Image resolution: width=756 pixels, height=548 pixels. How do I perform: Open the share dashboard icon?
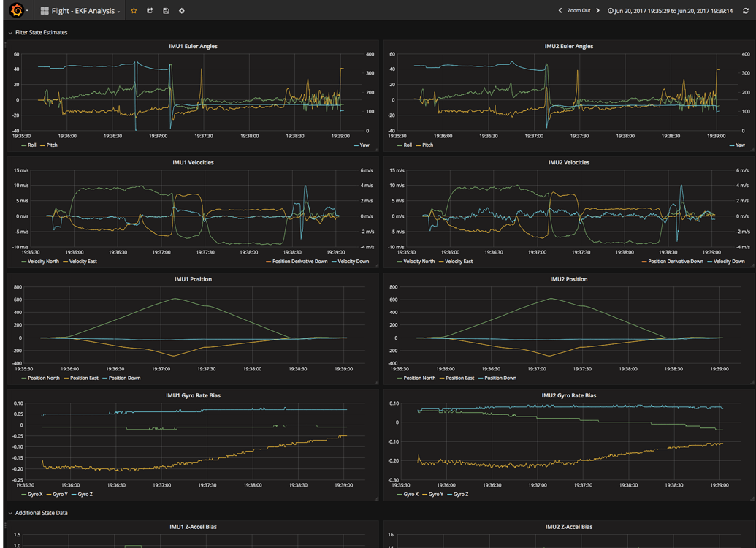148,10
